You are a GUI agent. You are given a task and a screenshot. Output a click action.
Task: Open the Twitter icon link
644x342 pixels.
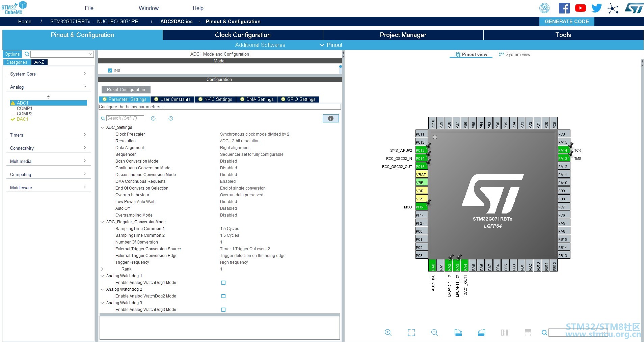pyautogui.click(x=596, y=8)
